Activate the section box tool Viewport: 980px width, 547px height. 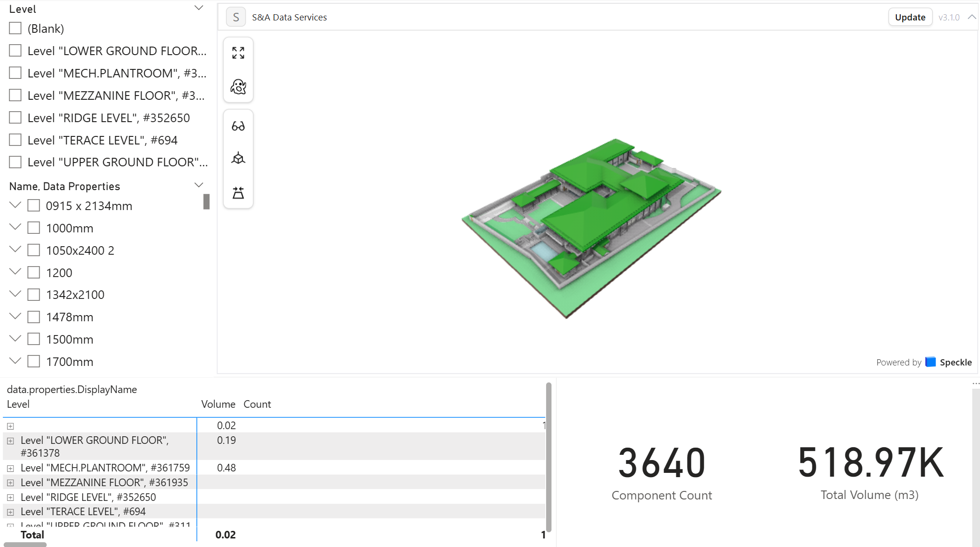238,193
